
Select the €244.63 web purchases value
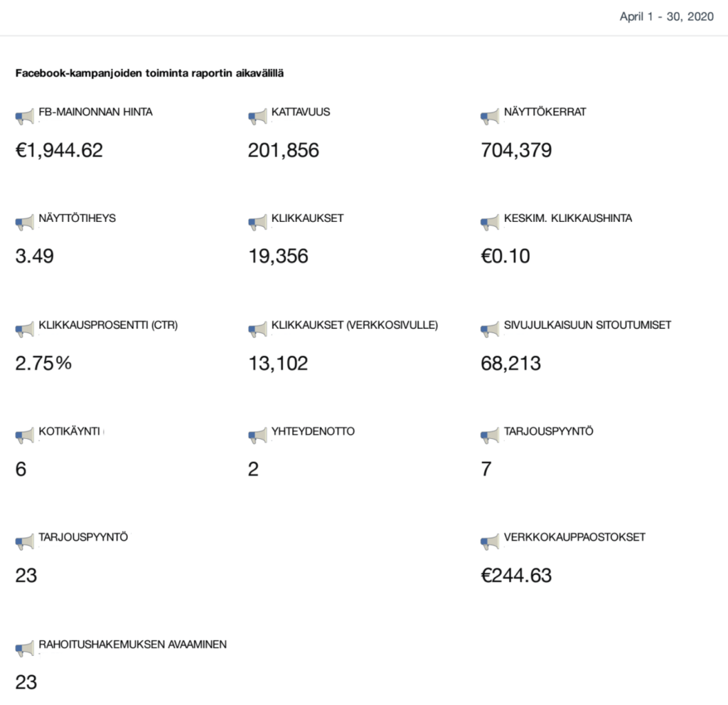[515, 576]
